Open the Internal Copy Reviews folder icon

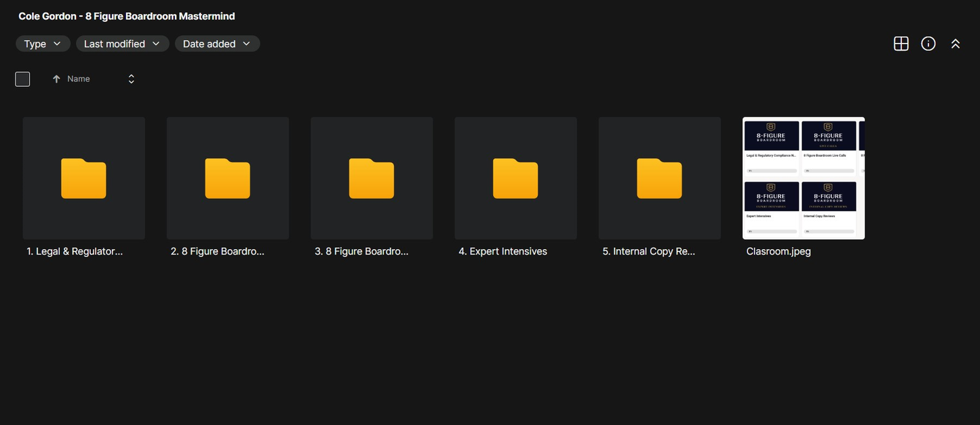tap(659, 178)
